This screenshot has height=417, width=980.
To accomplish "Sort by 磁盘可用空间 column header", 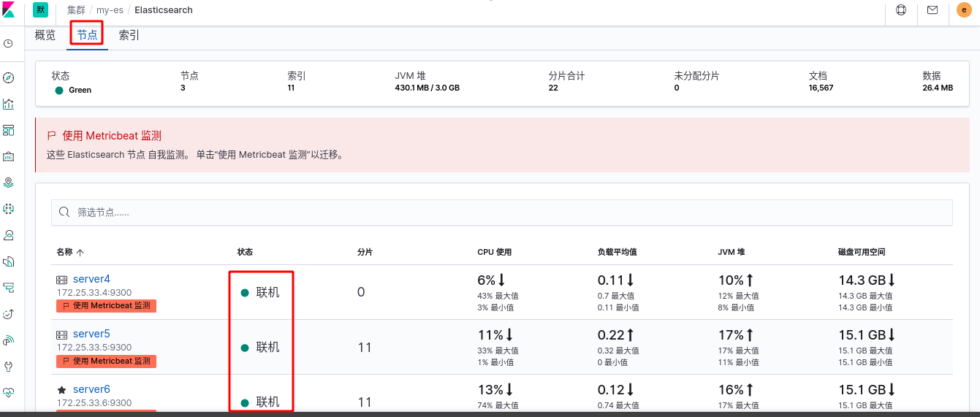I will (x=862, y=252).
